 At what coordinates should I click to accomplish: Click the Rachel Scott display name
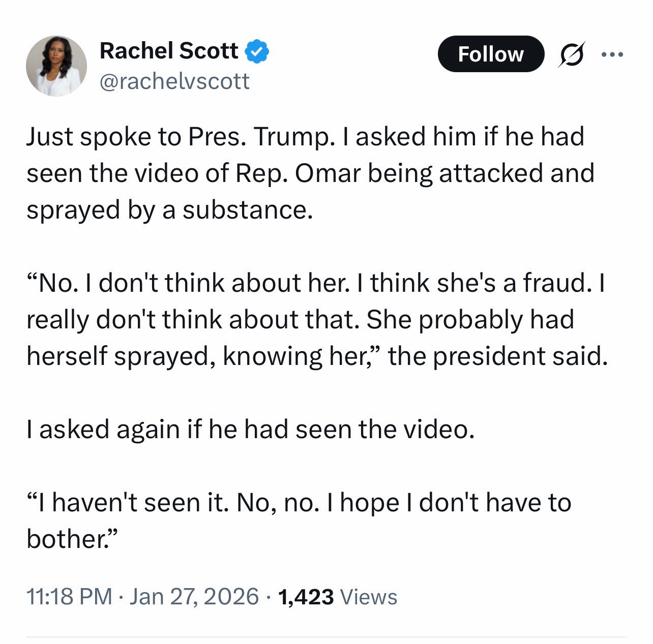[x=168, y=51]
